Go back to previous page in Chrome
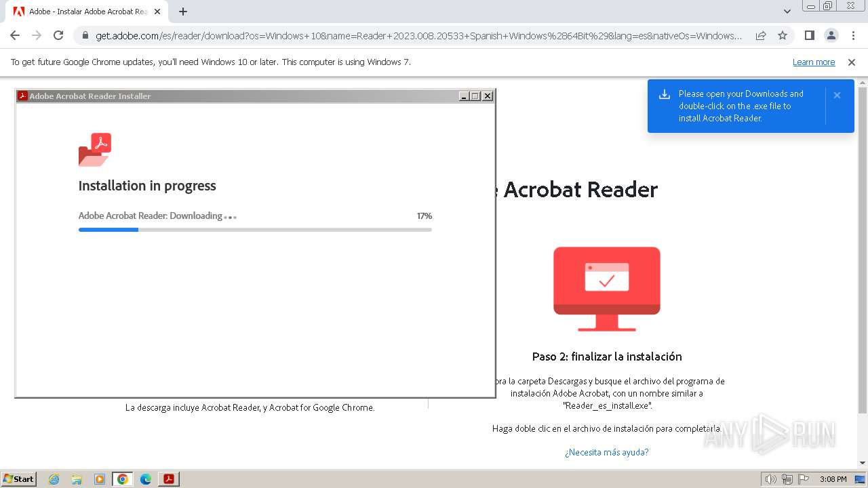The height and width of the screenshot is (488, 868). [x=15, y=35]
